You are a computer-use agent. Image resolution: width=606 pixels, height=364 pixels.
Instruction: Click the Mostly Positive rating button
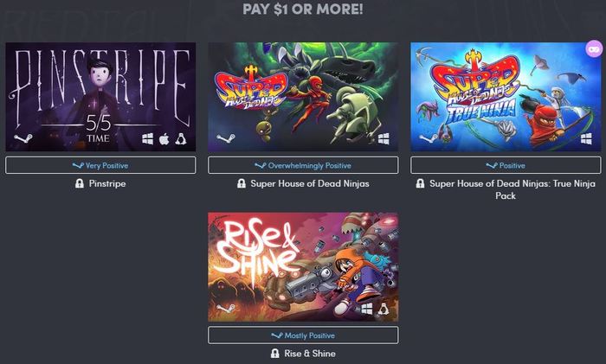pyautogui.click(x=303, y=335)
